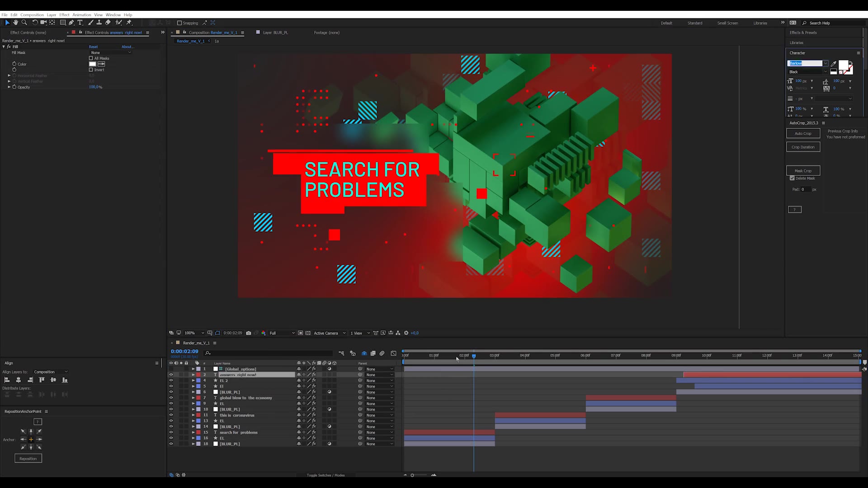This screenshot has width=868, height=488.
Task: Select the Rectangle shape tool
Action: tap(63, 23)
